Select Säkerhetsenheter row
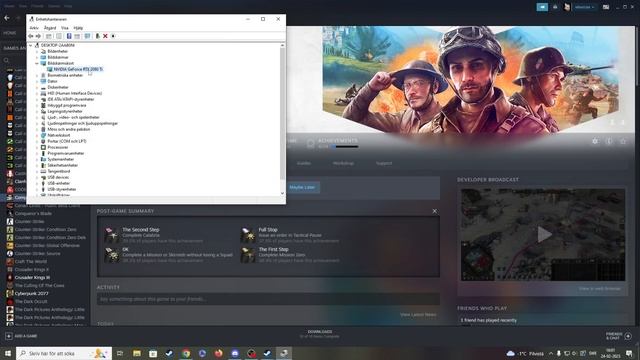Screen dimensions: 640x360 tap(62, 165)
